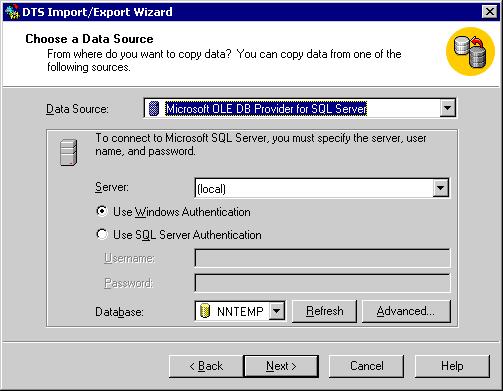The width and height of the screenshot is (503, 391).
Task: Click the Data Source label
Action: (77, 109)
